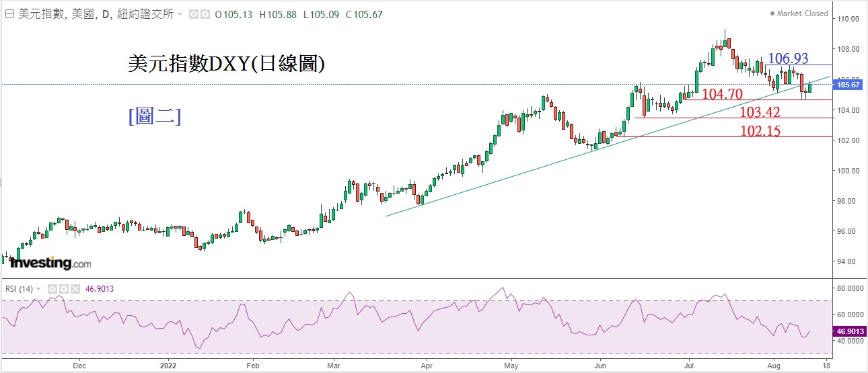Click the Investing.com logo watermark

click(x=50, y=263)
